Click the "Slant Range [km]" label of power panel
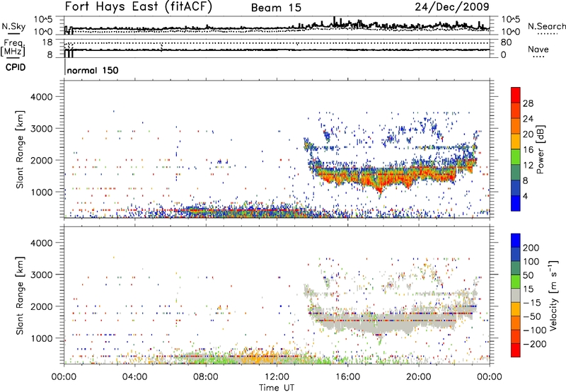Screen dimensions: 566x392 20,149
